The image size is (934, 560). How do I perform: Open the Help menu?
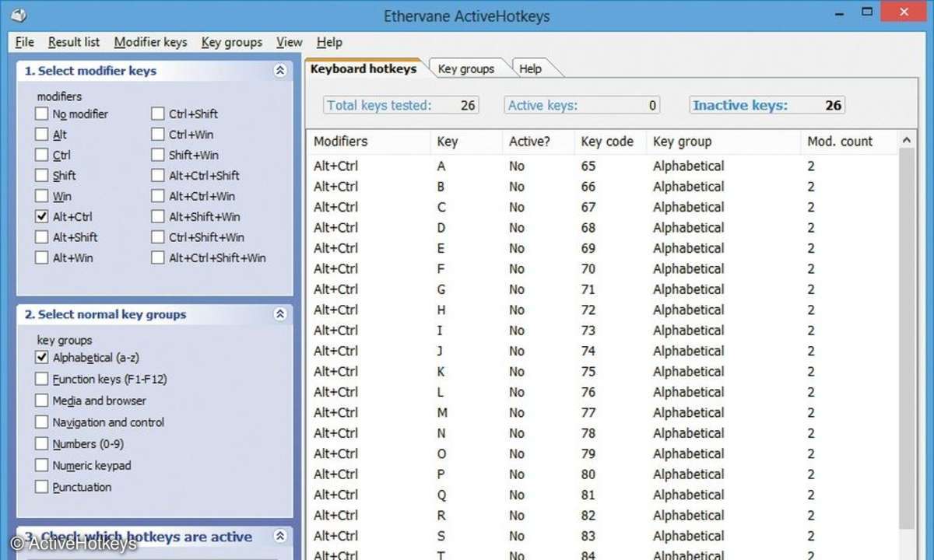pos(329,42)
